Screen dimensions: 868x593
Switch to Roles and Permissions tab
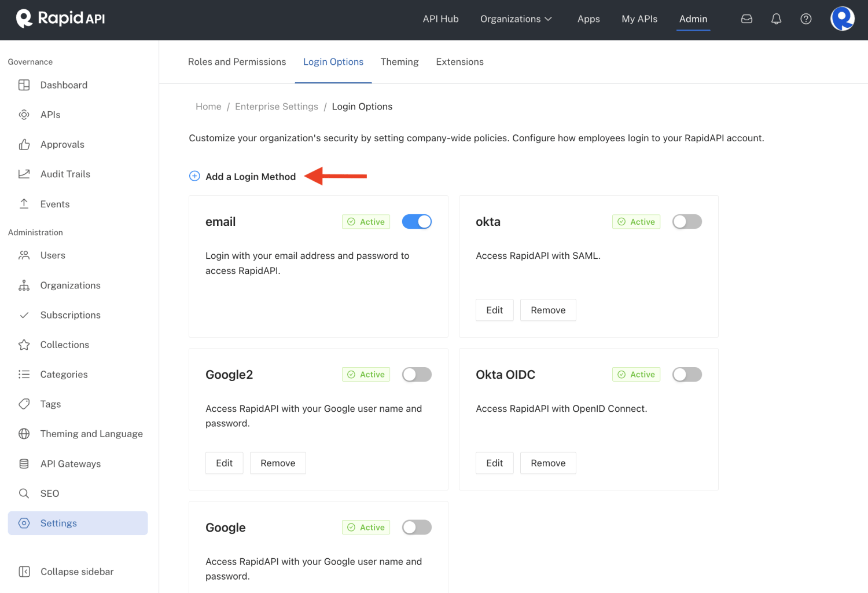coord(237,62)
